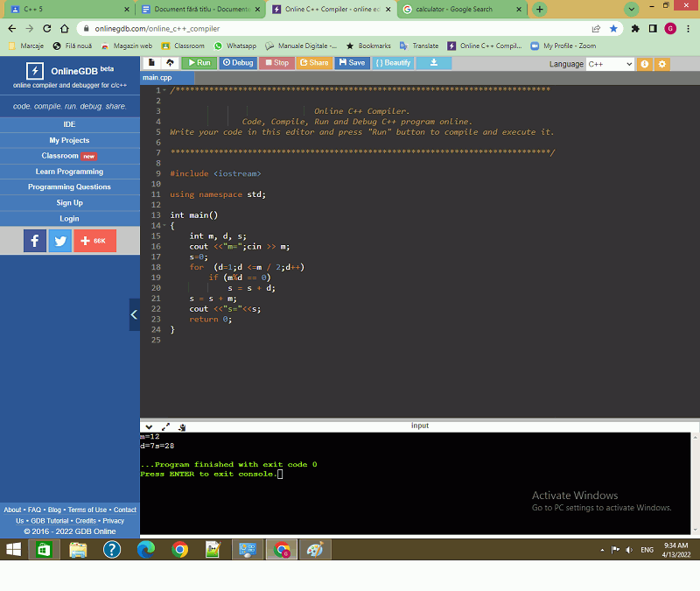Select the main.cpp file tab
The image size is (700, 591).
tap(157, 78)
